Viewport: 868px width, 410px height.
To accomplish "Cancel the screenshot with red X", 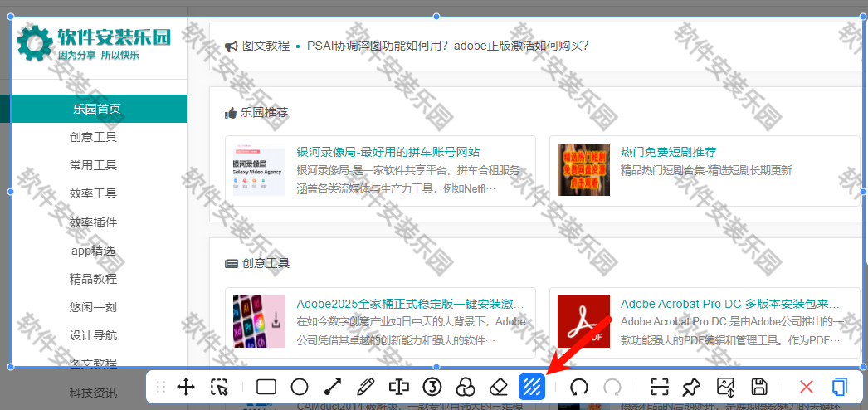I will (x=806, y=387).
